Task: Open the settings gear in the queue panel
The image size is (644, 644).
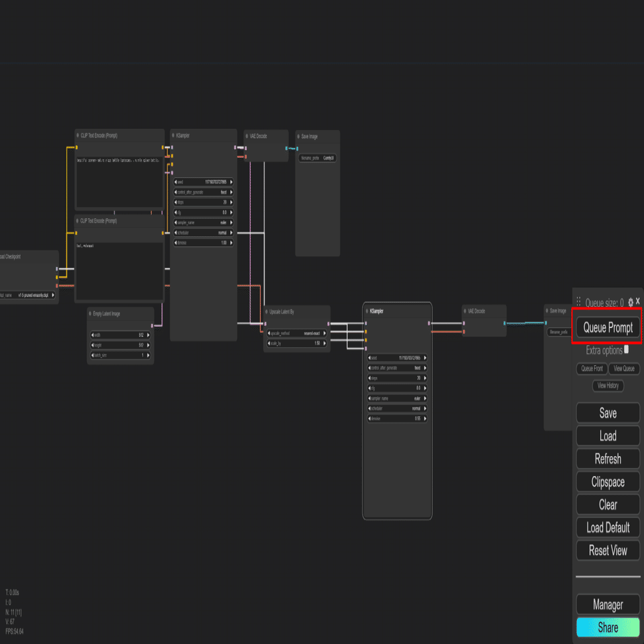Action: pyautogui.click(x=631, y=303)
